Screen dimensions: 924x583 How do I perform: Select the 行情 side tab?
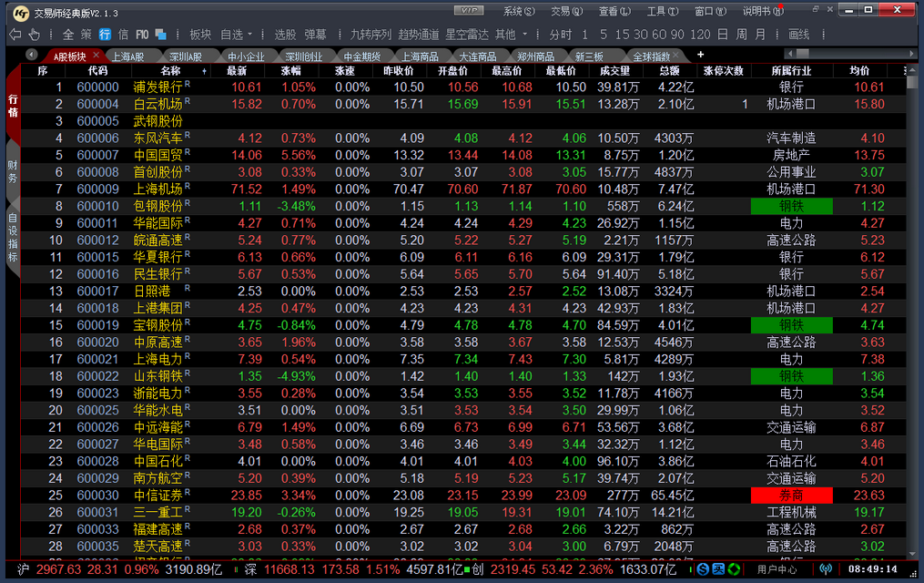(13, 106)
